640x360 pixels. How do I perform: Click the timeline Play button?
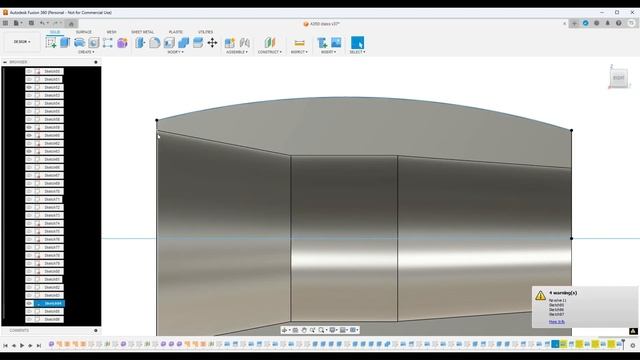[22, 345]
